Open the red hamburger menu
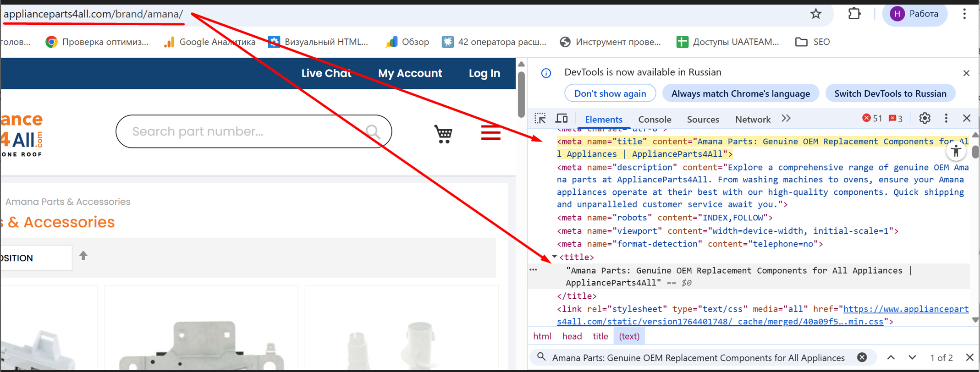Image resolution: width=980 pixels, height=372 pixels. click(490, 133)
